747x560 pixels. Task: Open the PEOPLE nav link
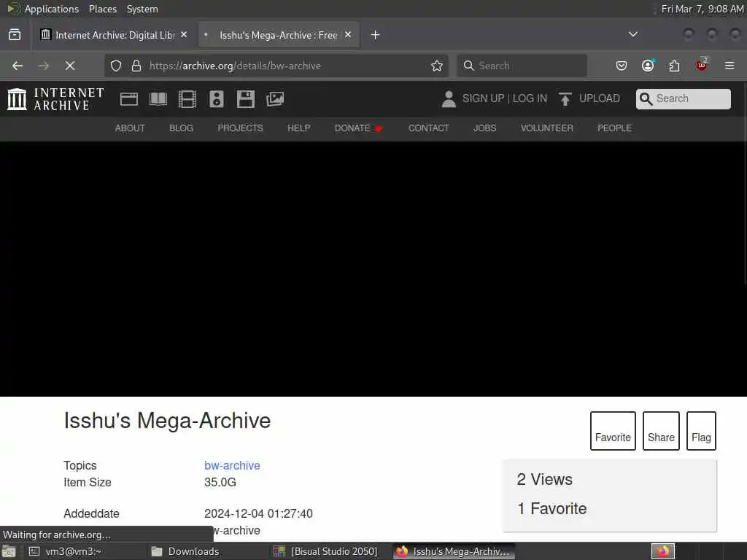click(x=614, y=128)
